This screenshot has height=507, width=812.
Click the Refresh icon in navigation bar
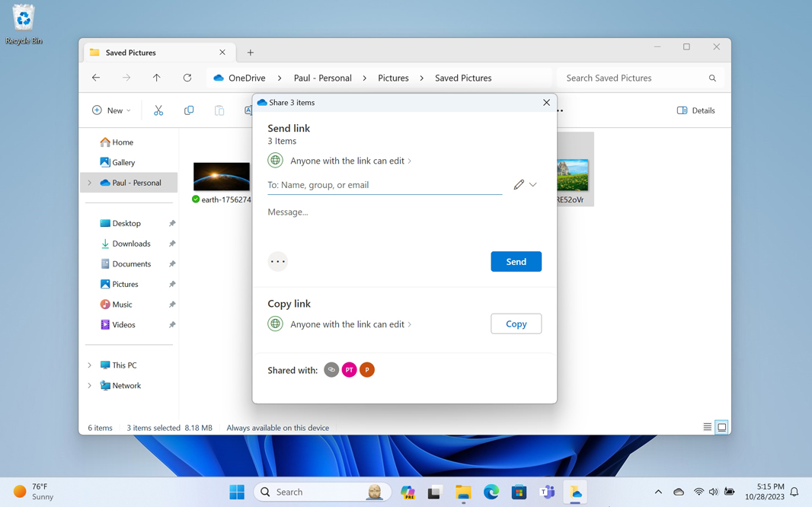tap(187, 78)
